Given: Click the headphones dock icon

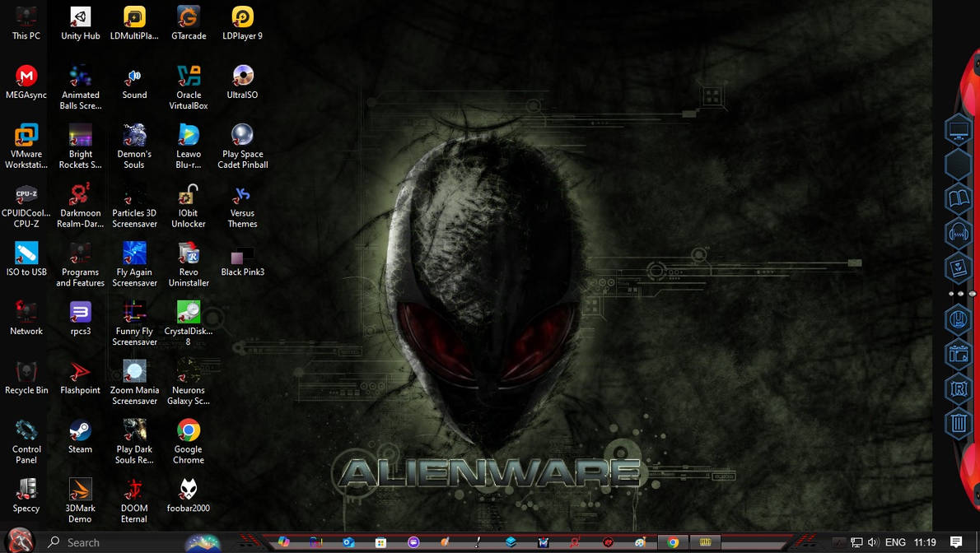Looking at the screenshot, I should pyautogui.click(x=958, y=233).
